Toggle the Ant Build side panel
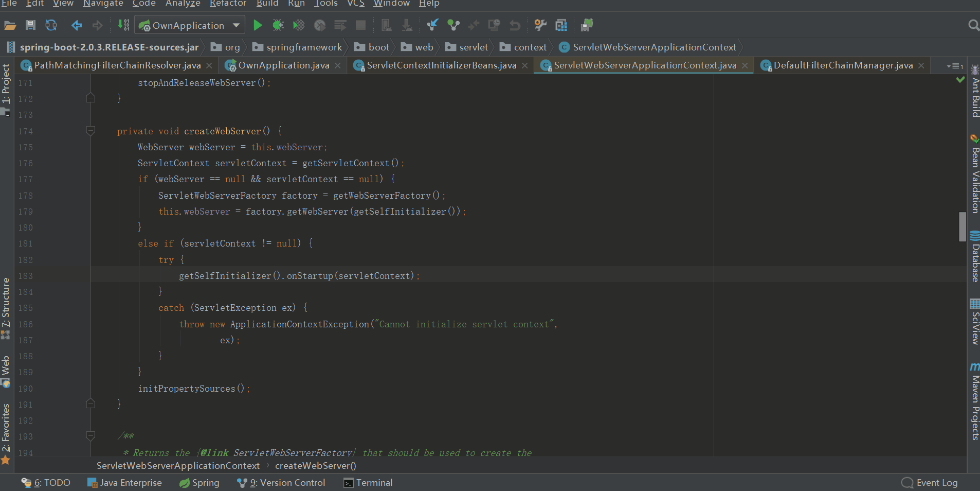 tap(974, 91)
